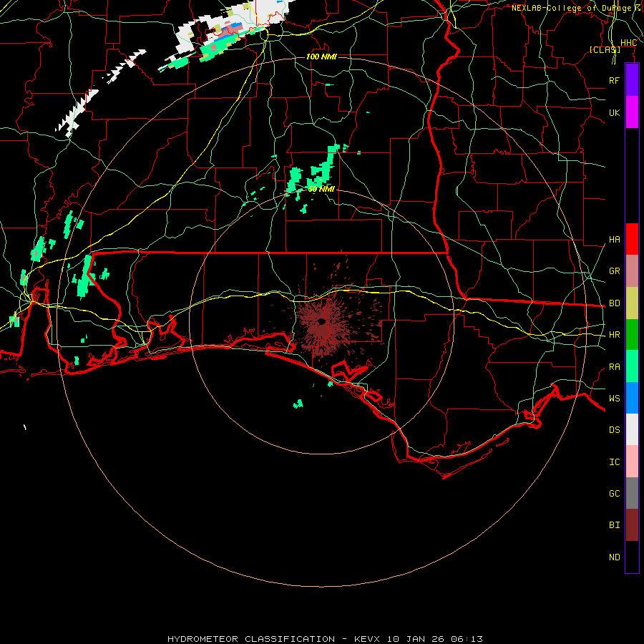Click the DS white legend color block
Viewport: 644px width, 644px height.
pos(632,429)
